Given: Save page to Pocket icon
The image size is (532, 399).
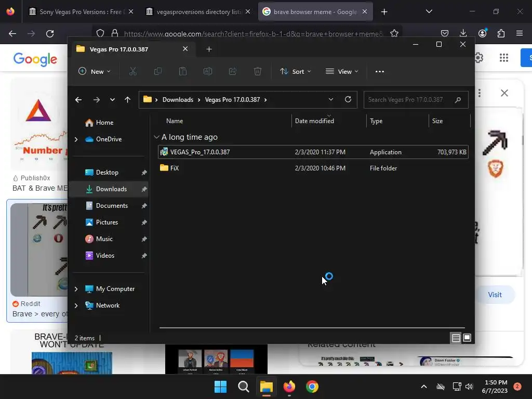Looking at the screenshot, I should pos(445,33).
